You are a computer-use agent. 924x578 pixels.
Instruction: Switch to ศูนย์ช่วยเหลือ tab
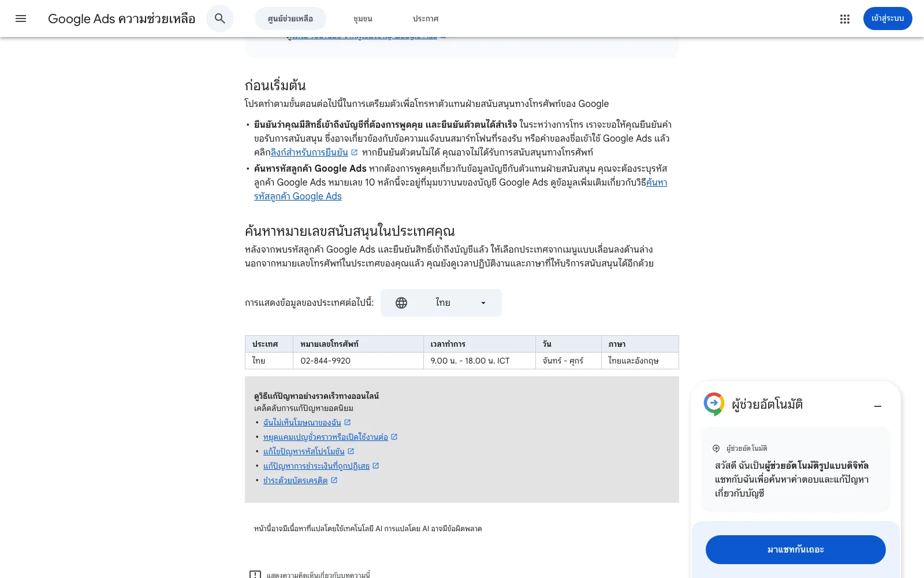click(x=290, y=18)
